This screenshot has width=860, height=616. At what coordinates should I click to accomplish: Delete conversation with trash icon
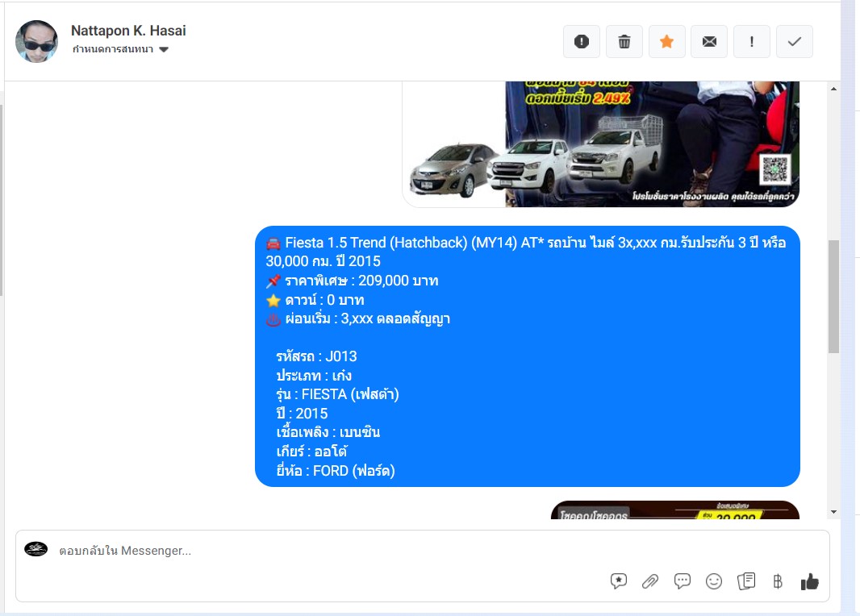pyautogui.click(x=624, y=42)
